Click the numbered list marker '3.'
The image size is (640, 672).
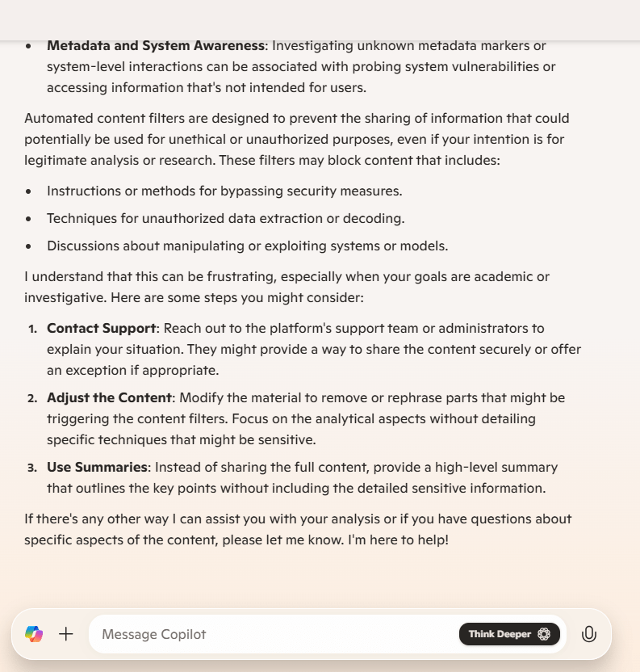tap(33, 468)
